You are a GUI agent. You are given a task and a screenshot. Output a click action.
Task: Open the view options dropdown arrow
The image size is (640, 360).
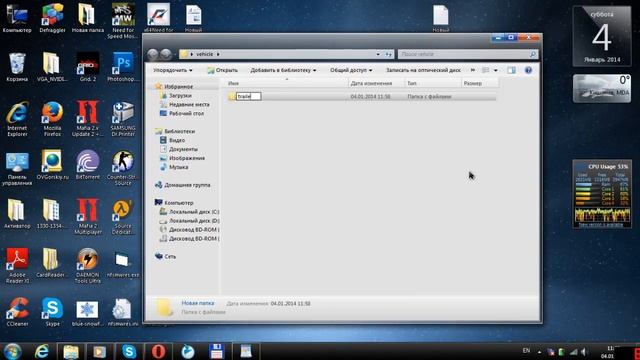pyautogui.click(x=496, y=70)
